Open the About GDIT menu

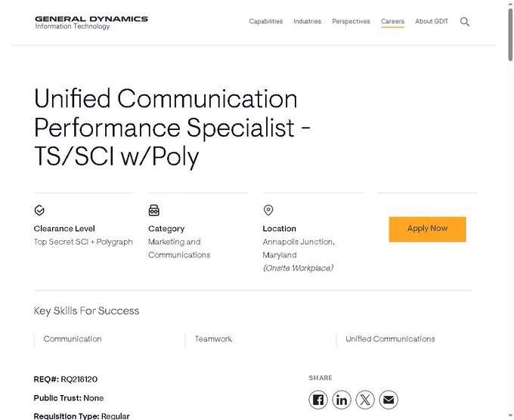(x=432, y=21)
